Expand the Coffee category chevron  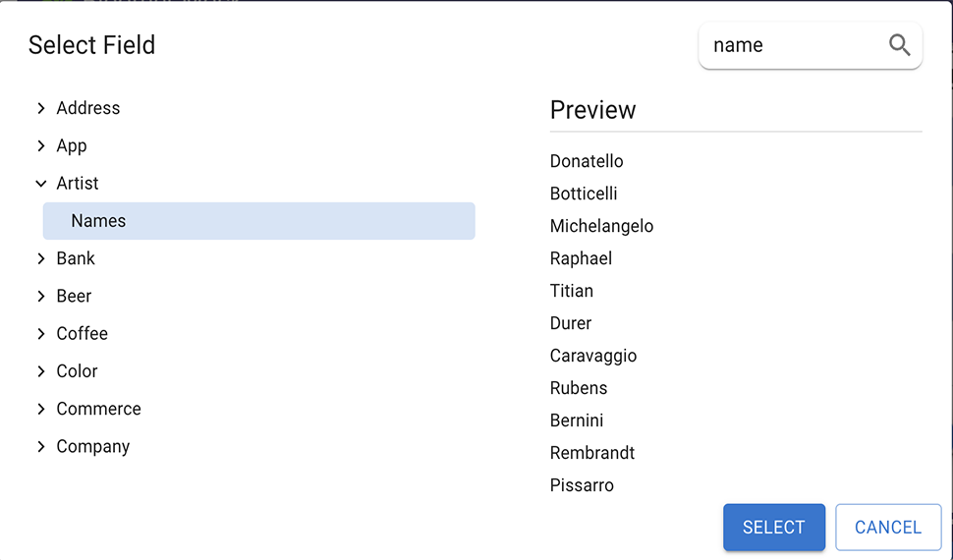tap(41, 334)
